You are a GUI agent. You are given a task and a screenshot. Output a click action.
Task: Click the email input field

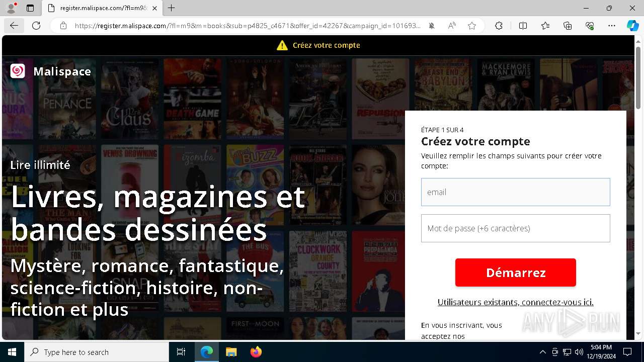pos(516,192)
